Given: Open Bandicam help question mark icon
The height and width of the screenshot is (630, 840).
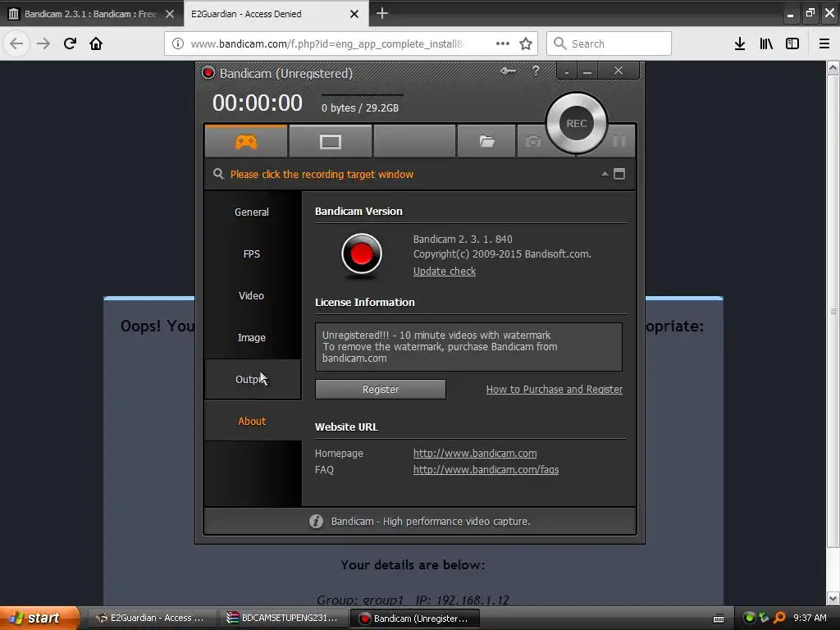Looking at the screenshot, I should pos(535,71).
